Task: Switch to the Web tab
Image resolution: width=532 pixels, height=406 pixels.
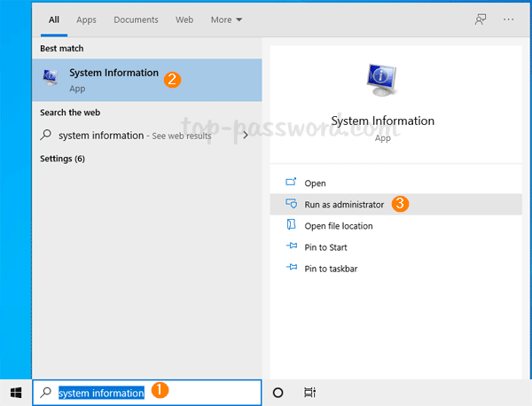Action: coord(184,20)
